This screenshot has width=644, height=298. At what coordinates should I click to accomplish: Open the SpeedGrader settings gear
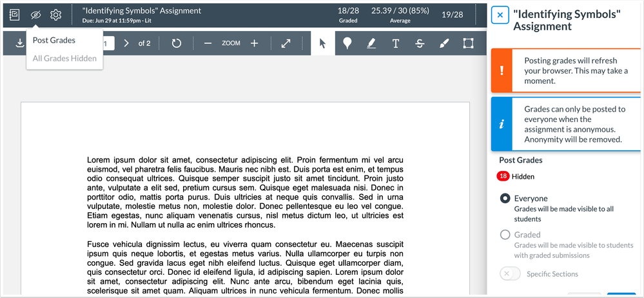[55, 15]
